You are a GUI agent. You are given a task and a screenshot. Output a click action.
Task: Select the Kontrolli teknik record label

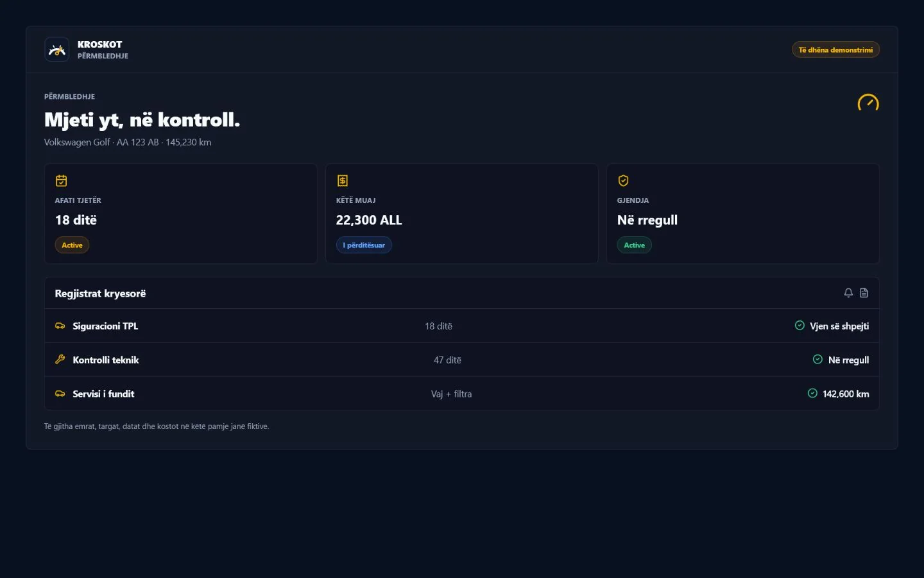[106, 360]
